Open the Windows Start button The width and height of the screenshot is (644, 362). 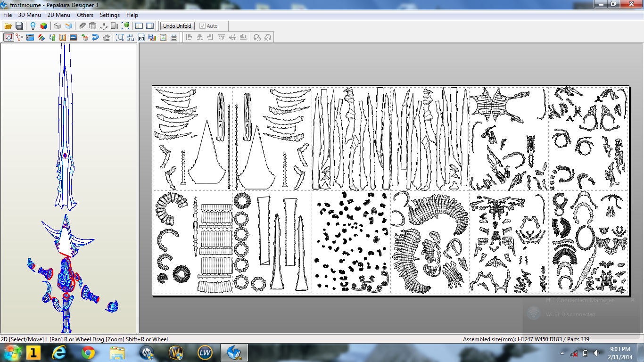[12, 353]
